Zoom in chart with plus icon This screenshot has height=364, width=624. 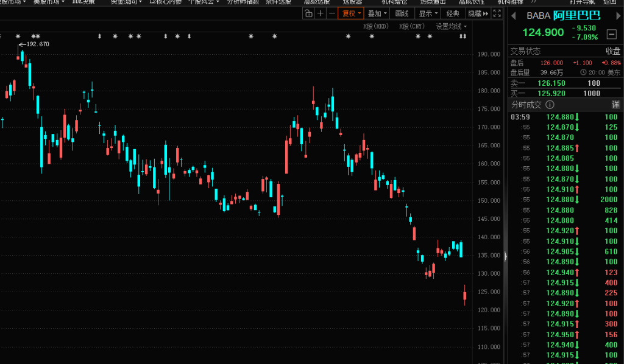[x=320, y=13]
